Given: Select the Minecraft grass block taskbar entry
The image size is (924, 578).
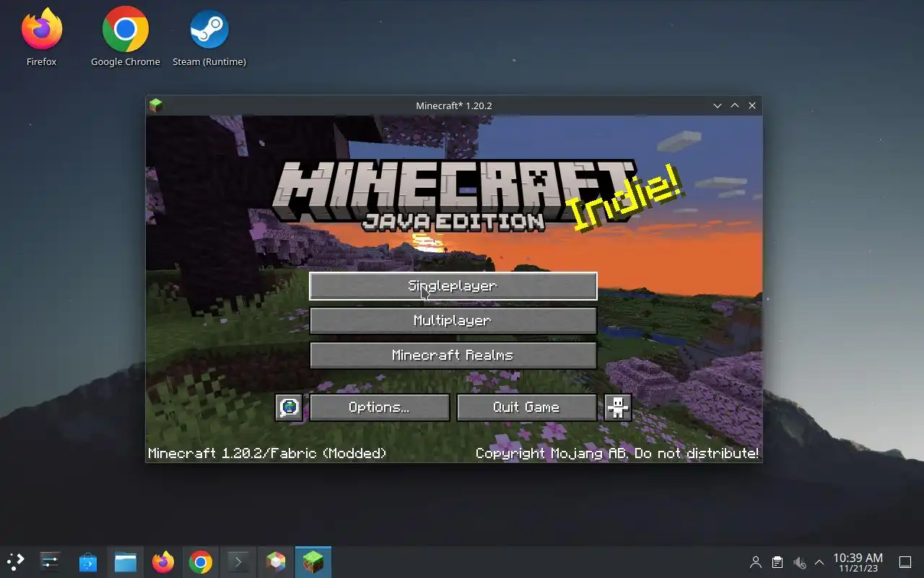Looking at the screenshot, I should 313,561.
